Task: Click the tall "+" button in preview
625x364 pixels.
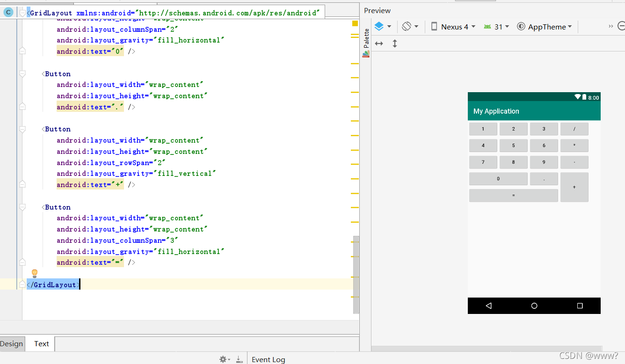Action: point(574,187)
